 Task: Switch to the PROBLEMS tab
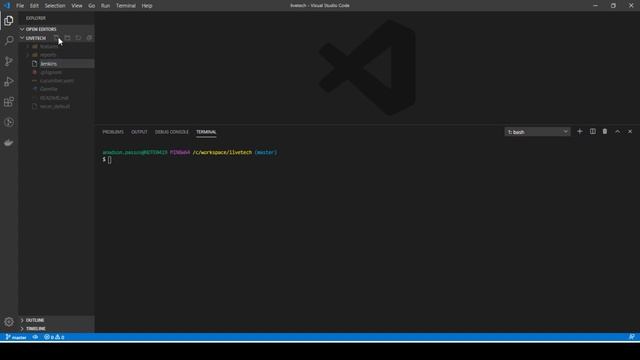tap(113, 132)
